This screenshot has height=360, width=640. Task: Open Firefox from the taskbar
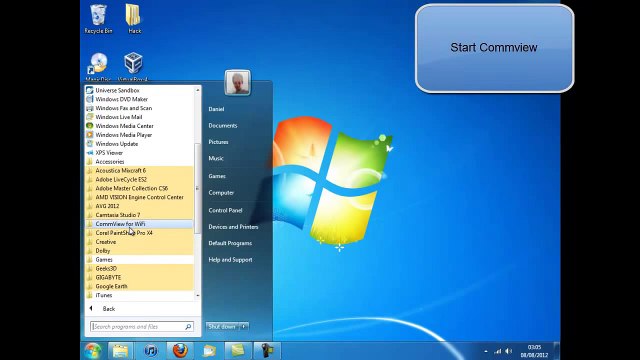(180, 351)
